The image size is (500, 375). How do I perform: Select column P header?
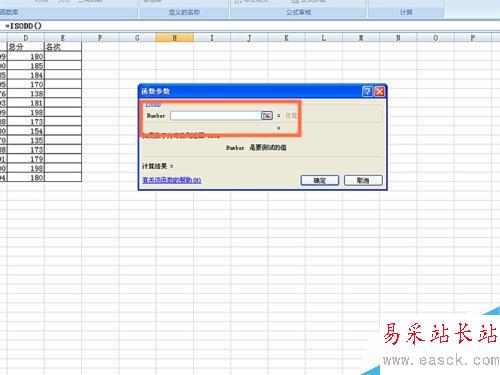click(473, 38)
